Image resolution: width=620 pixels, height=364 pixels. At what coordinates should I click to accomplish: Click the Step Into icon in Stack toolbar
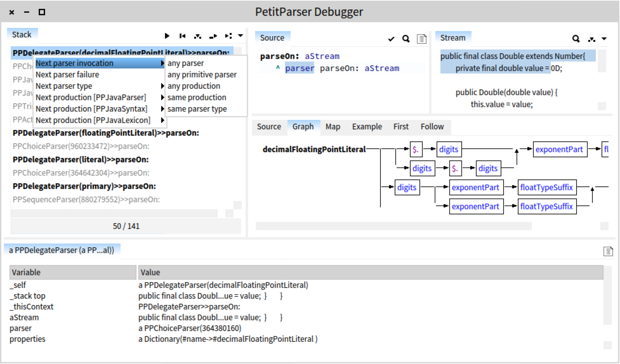point(197,36)
